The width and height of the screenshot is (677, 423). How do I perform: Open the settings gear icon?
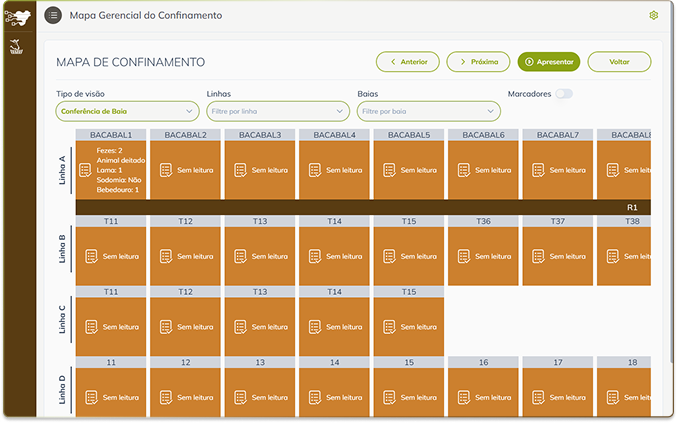pos(654,16)
